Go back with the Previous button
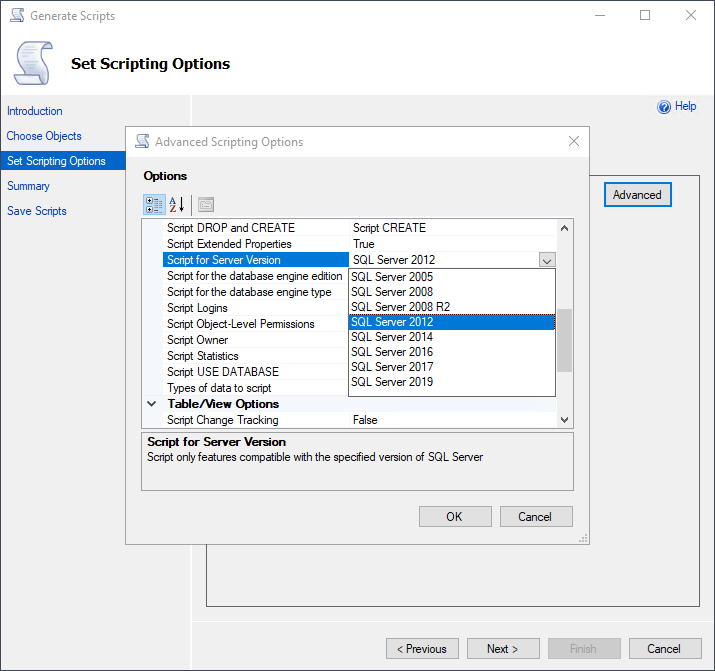The image size is (715, 671). [422, 649]
